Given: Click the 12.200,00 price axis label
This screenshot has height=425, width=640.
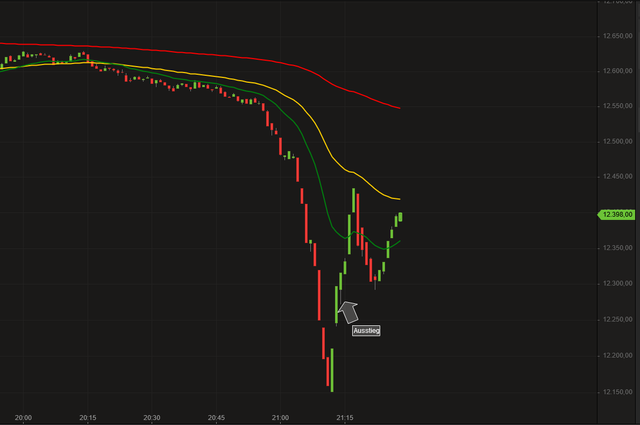Looking at the screenshot, I should click(618, 356).
